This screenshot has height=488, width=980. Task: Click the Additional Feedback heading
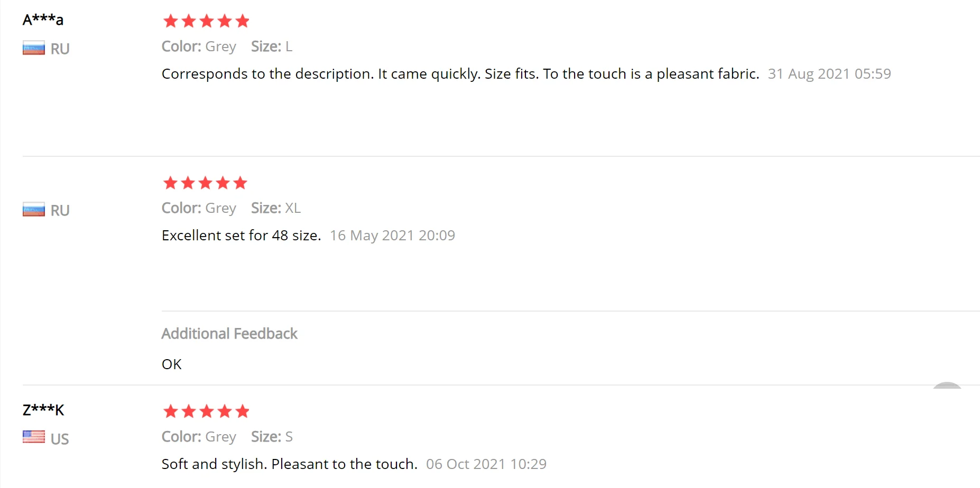pos(229,334)
